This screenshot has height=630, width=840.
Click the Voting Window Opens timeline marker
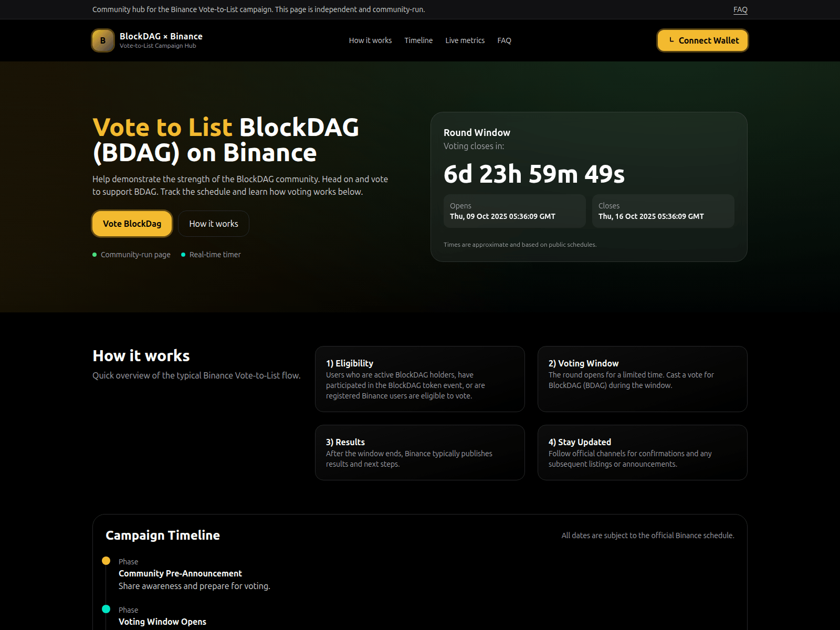click(x=106, y=609)
